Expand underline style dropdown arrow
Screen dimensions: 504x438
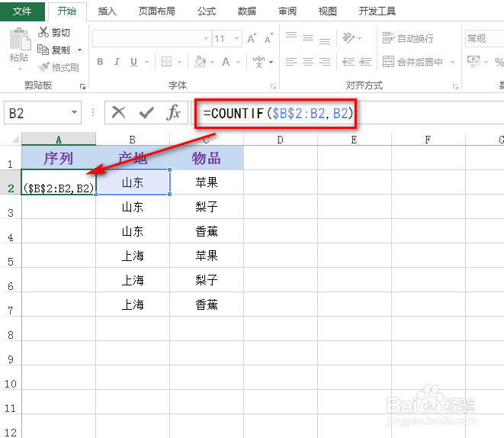[x=146, y=62]
